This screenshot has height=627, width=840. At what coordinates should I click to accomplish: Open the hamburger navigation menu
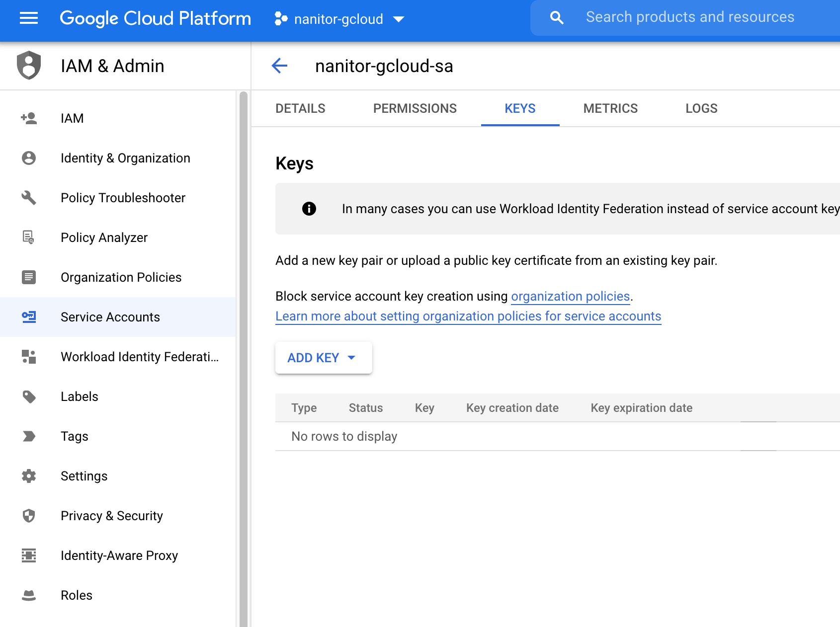click(29, 19)
